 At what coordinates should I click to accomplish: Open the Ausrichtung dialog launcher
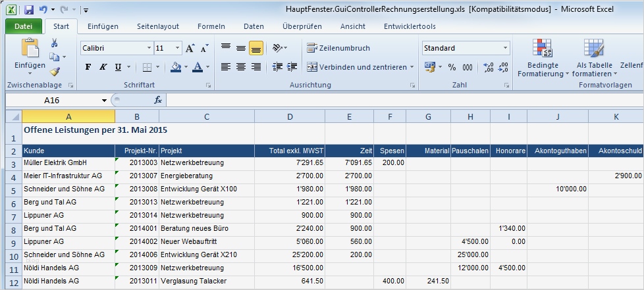tap(412, 85)
